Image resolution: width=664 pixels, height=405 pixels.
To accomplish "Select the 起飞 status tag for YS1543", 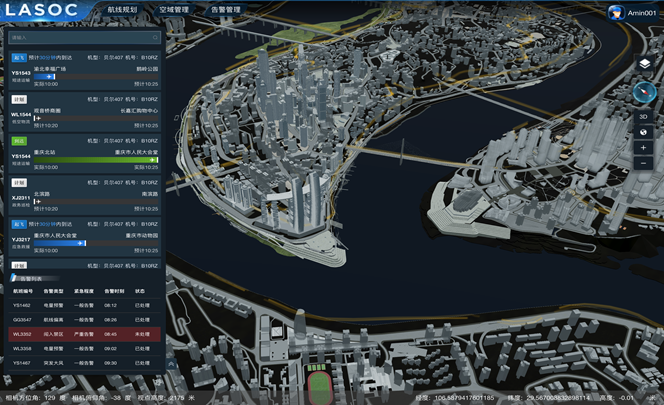I will coord(18,58).
